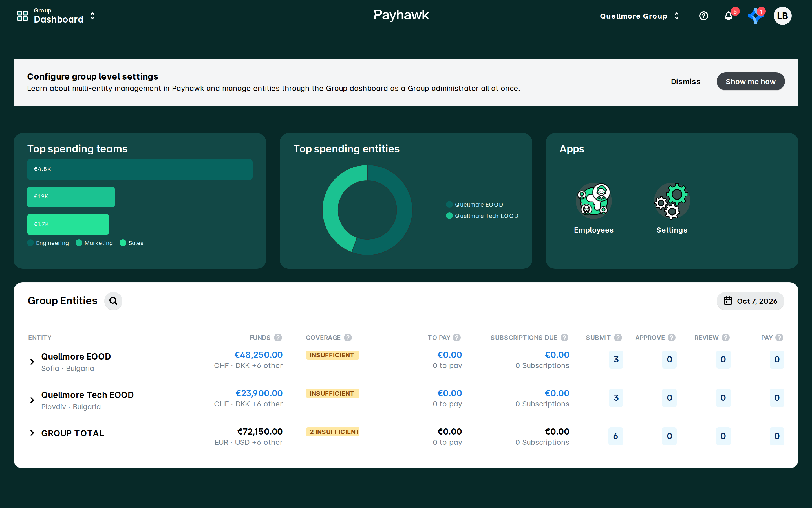812x508 pixels.
Task: Click Quellmore EOOD submit count 3
Action: 616,360
